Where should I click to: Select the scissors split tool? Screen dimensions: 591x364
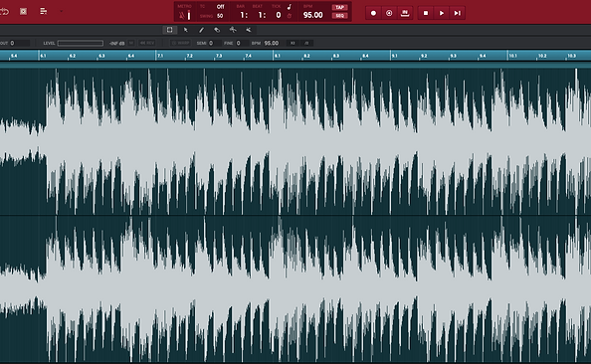(x=233, y=30)
